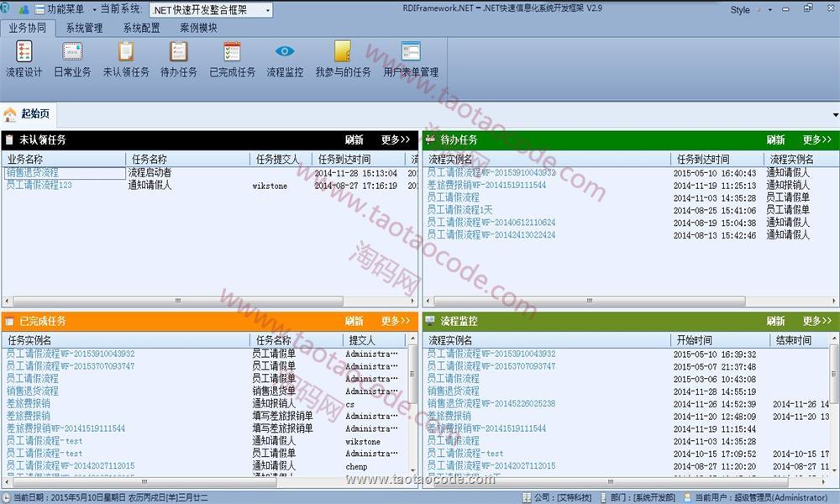Open 未认领任务 unclaimed tasks icon

125,59
